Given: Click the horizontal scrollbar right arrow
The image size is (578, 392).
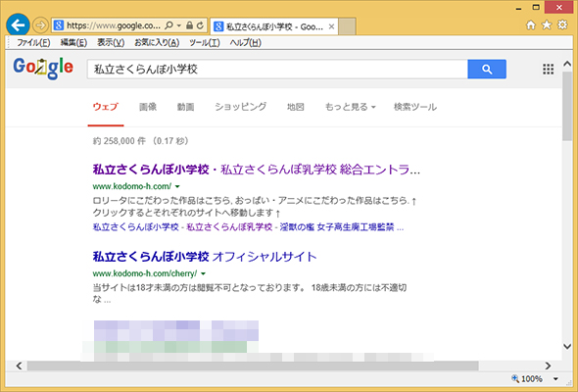Looking at the screenshot, I should 548,366.
